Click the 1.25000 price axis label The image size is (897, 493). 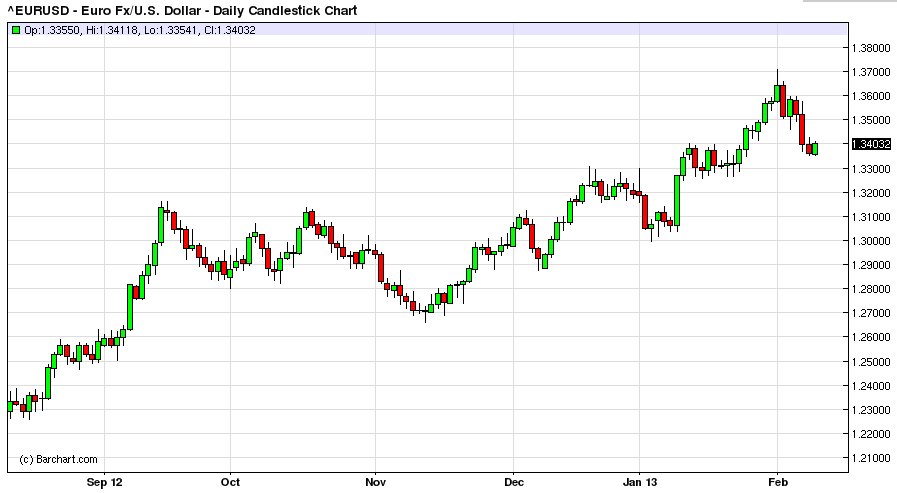pos(871,361)
